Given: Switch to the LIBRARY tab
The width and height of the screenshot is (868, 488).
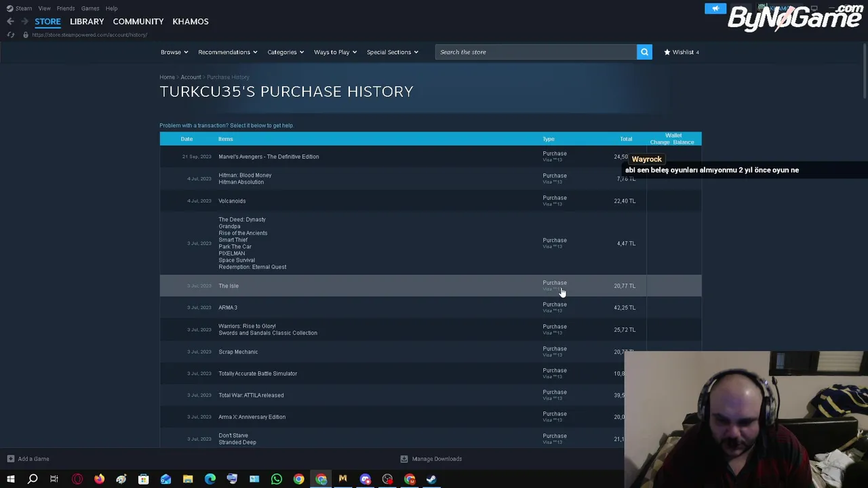Looking at the screenshot, I should (87, 22).
